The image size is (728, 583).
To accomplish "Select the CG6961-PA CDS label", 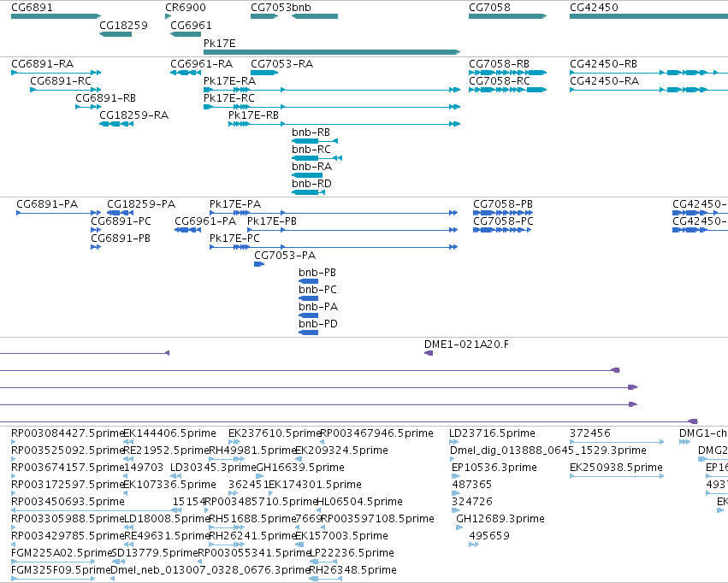I will pyautogui.click(x=205, y=221).
